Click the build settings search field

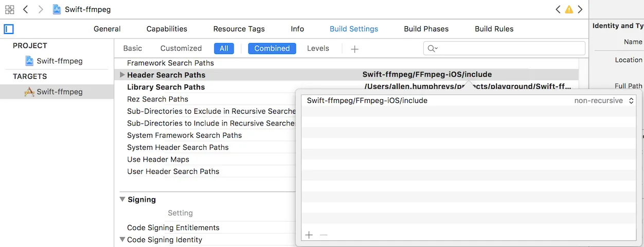(509, 48)
